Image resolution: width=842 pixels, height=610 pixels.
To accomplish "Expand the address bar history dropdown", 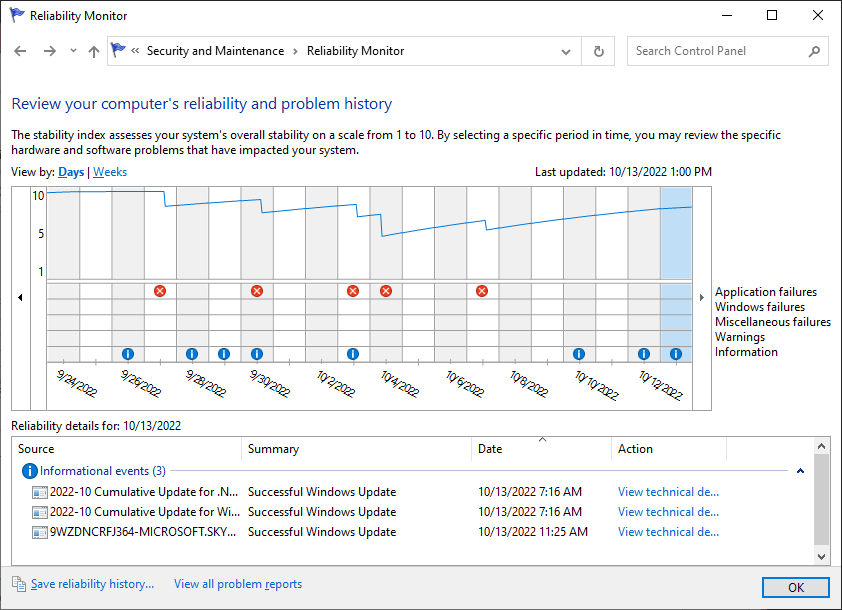I will coord(566,52).
